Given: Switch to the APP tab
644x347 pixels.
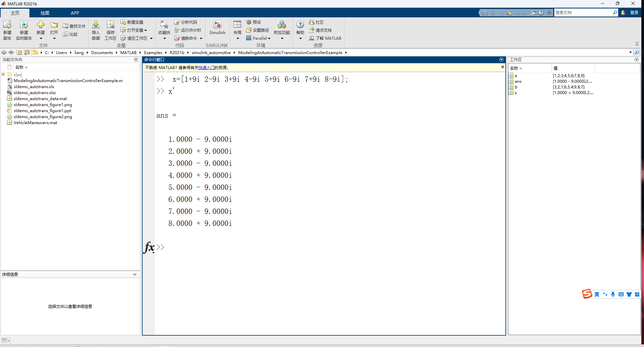Looking at the screenshot, I should pos(75,13).
